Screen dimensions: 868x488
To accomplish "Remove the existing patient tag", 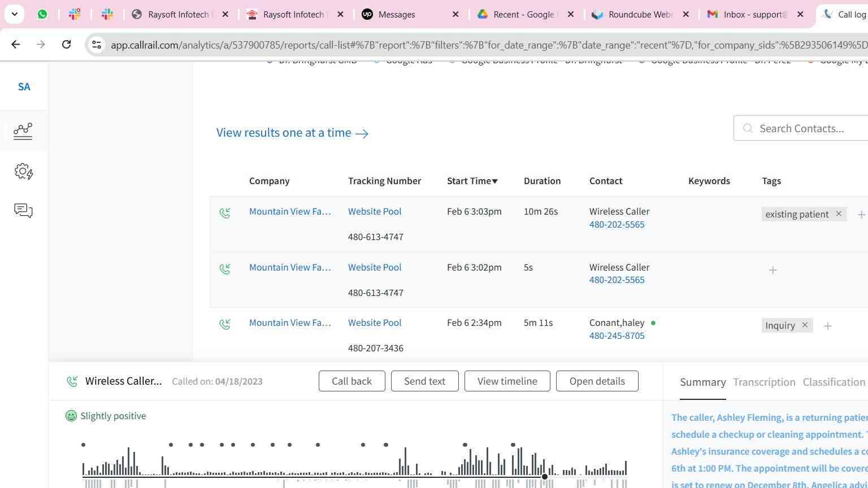I will (x=839, y=213).
